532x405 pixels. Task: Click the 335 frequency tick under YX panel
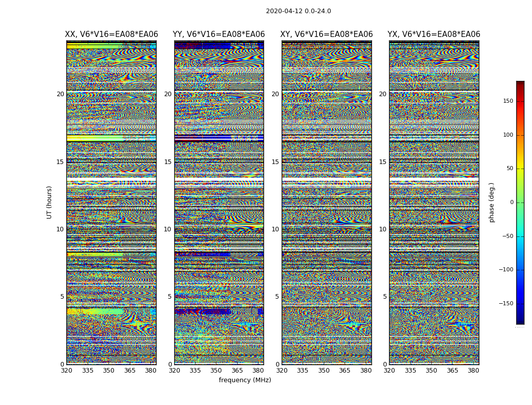coord(410,371)
